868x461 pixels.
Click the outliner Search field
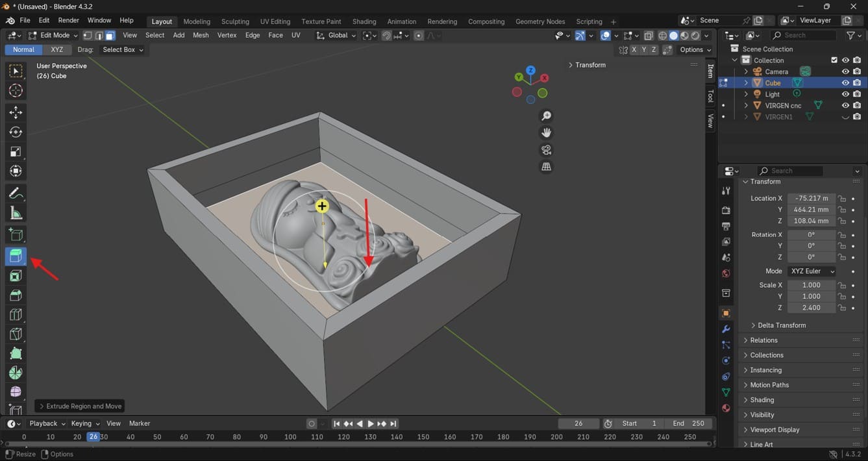(x=803, y=35)
